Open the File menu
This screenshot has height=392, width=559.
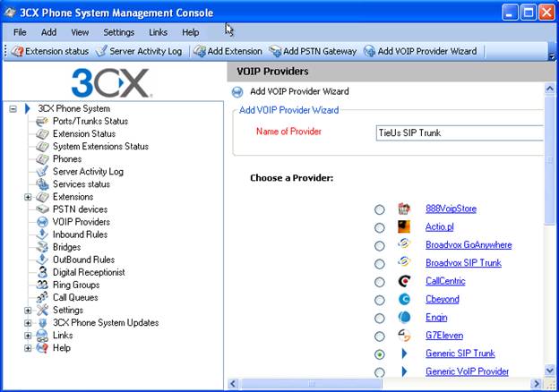click(20, 32)
